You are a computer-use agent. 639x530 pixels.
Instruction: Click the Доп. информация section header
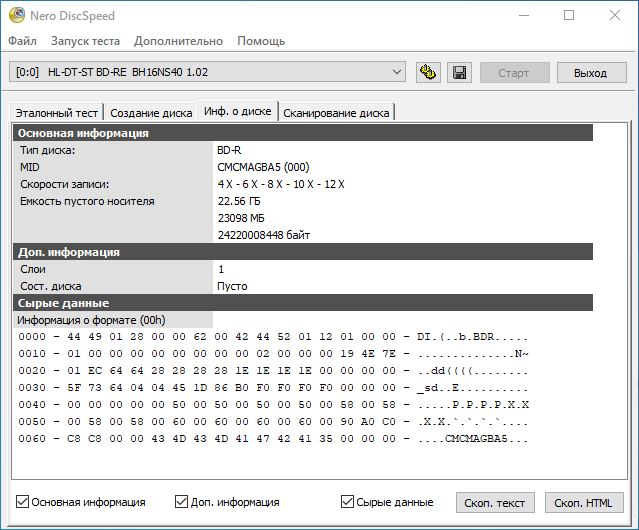[x=303, y=252]
